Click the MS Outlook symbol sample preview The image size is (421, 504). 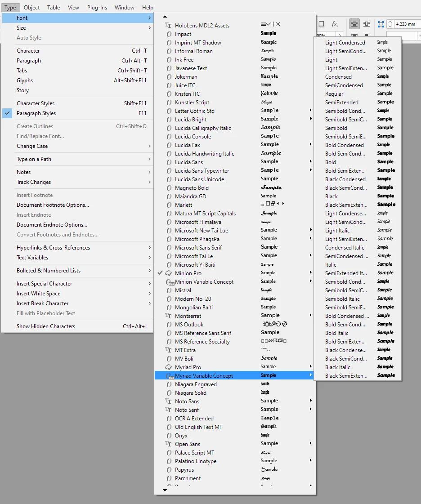click(275, 324)
